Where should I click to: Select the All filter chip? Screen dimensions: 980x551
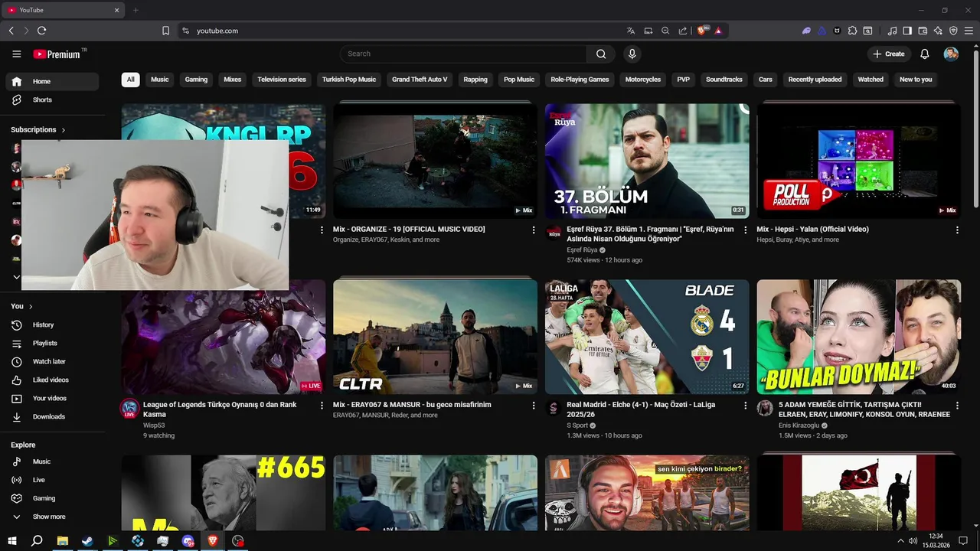click(130, 80)
